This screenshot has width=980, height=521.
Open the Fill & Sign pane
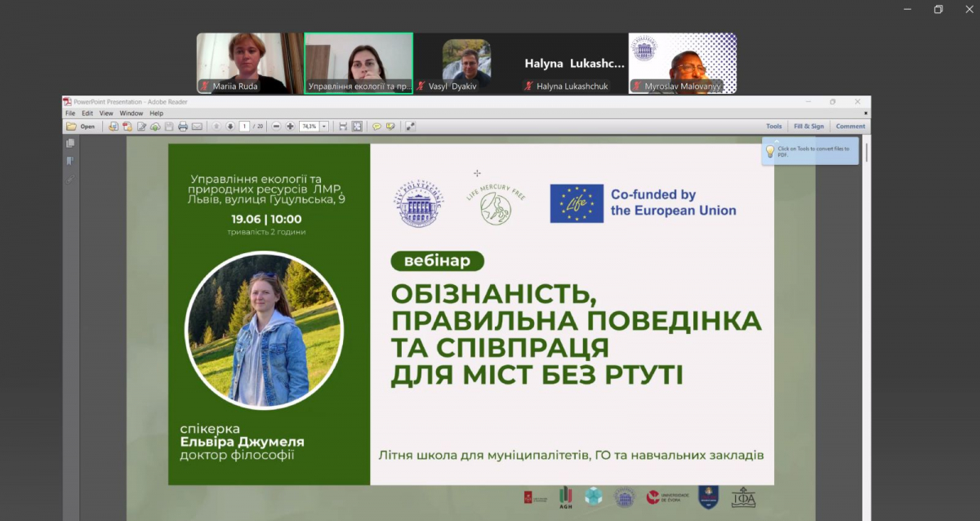(808, 127)
